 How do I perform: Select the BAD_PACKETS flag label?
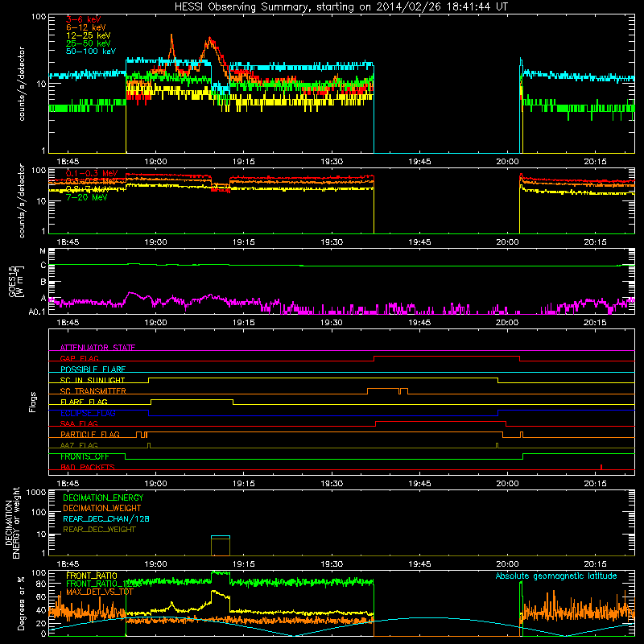tap(88, 467)
